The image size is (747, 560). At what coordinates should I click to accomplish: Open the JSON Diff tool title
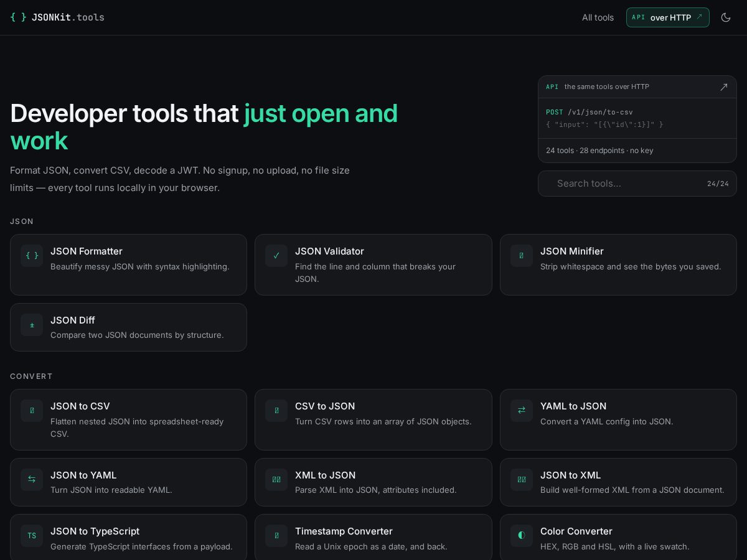point(73,320)
